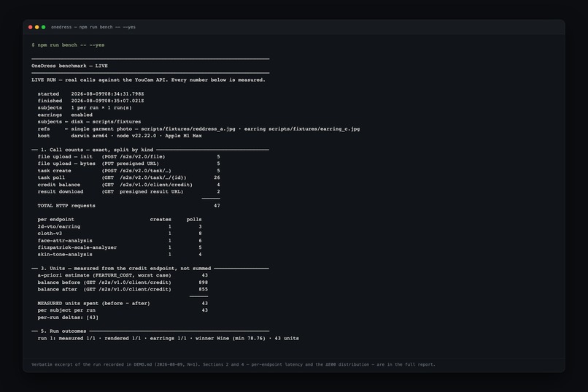
Task: Click the 'task poll' call count row
Action: point(128,178)
